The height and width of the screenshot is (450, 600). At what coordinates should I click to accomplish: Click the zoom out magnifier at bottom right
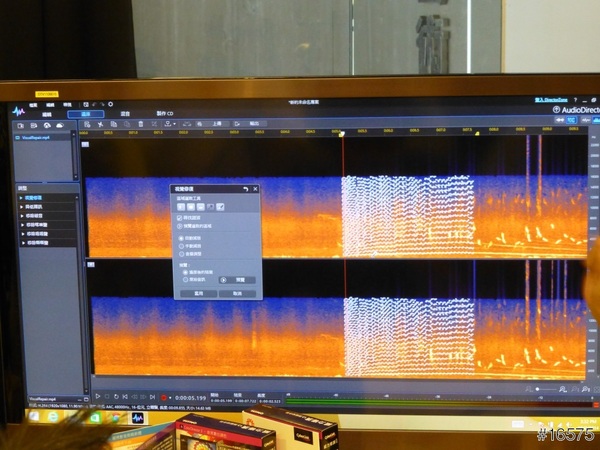pyautogui.click(x=529, y=389)
